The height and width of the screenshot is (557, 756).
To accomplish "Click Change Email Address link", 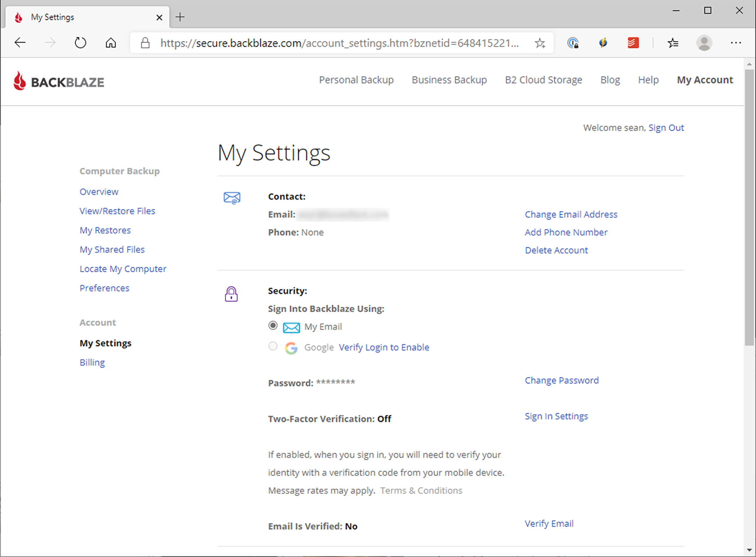I will click(571, 214).
